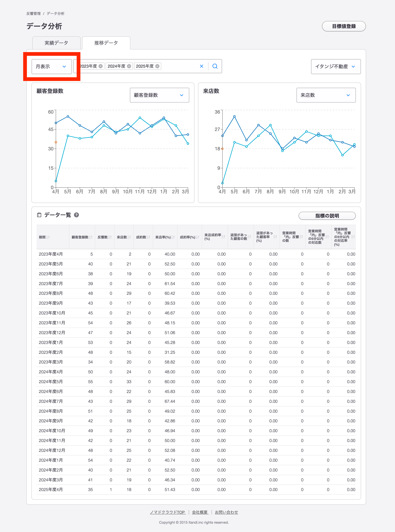395x532 pixels.
Task: Click the 2024年度1月 row label
Action: tap(51, 460)
